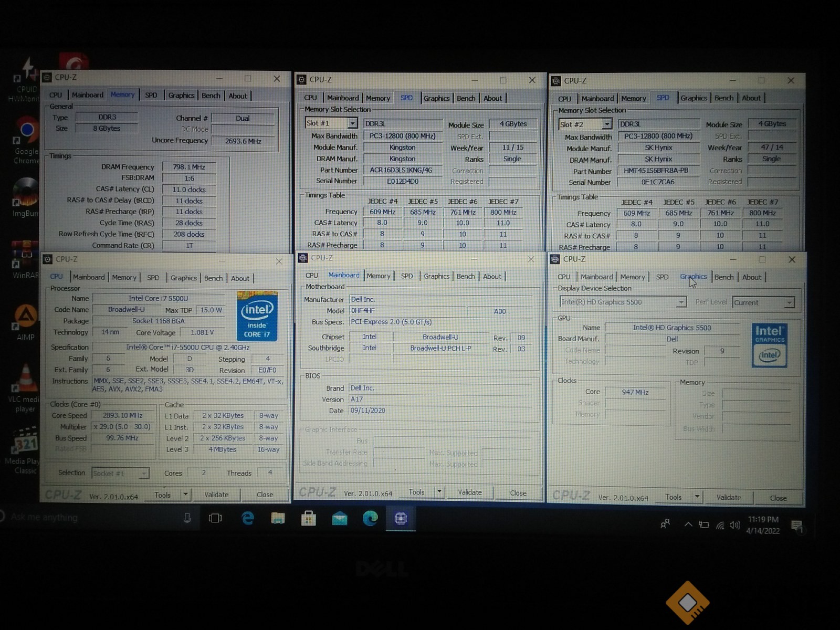The width and height of the screenshot is (840, 630).
Task: Open Microsoft Store from the taskbar
Action: point(308,519)
